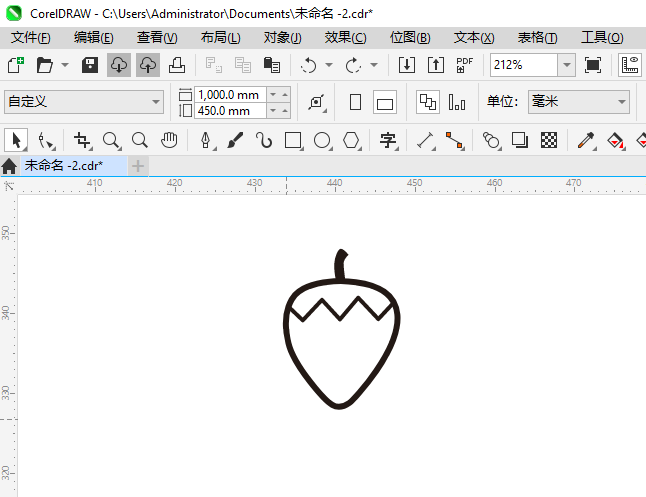Open the 编辑(E) menu
This screenshot has height=497, width=646.
[x=94, y=38]
